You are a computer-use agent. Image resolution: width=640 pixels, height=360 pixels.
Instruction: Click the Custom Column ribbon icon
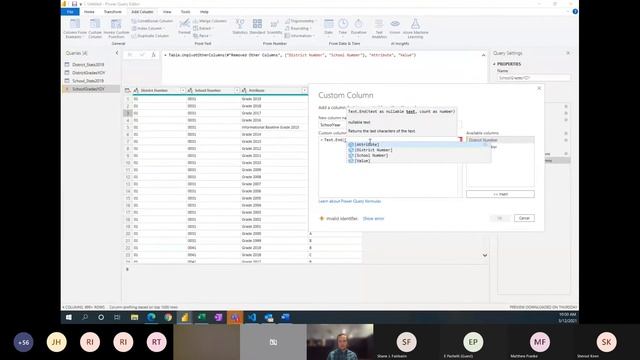click(x=95, y=28)
